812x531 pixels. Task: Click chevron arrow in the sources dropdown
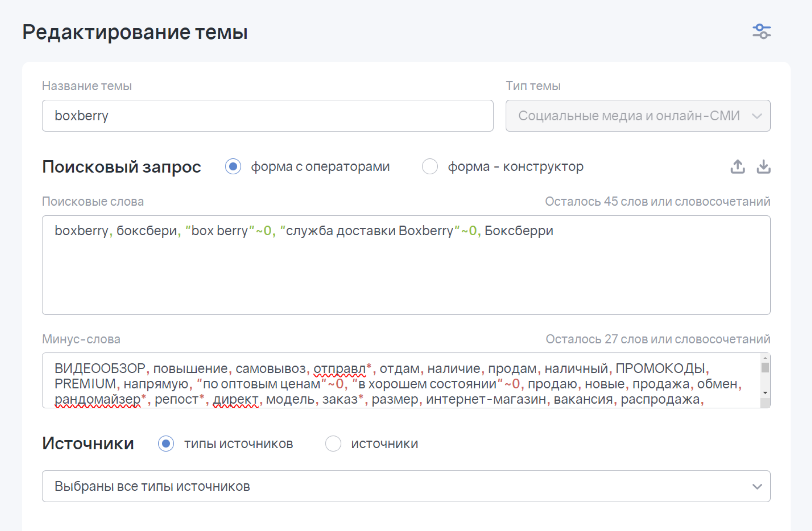point(757,486)
